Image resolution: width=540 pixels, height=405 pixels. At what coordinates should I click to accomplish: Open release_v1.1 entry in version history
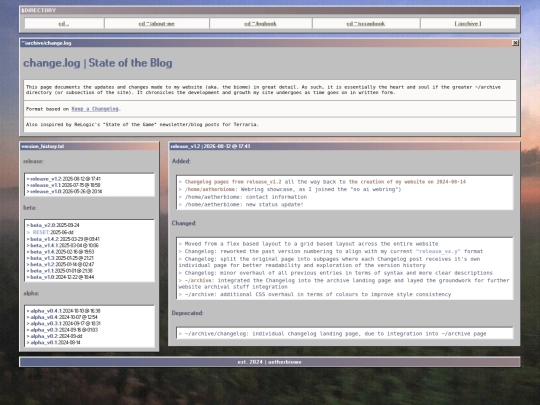[x=64, y=185]
